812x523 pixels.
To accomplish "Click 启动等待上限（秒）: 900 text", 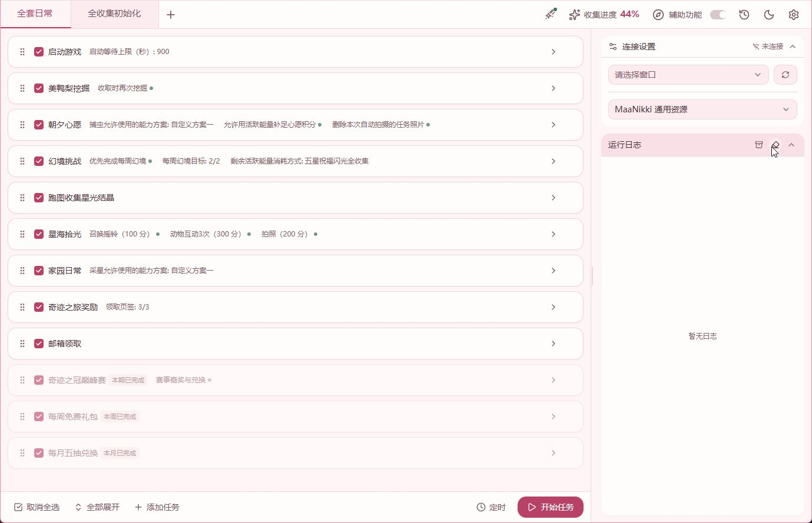I will click(x=130, y=52).
